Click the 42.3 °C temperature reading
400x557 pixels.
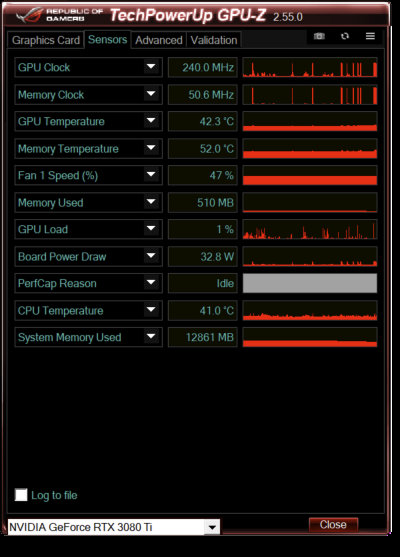(x=202, y=121)
